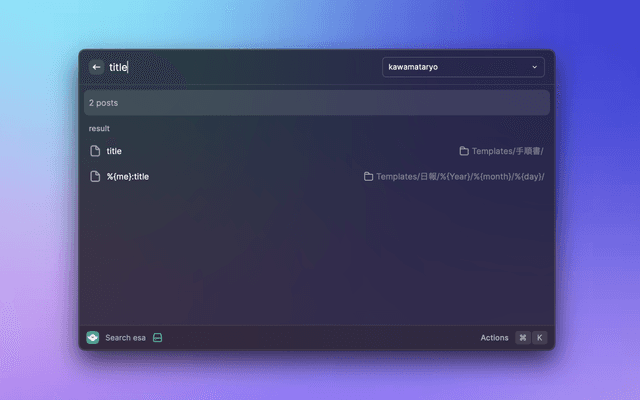Click the Search esa label

tap(125, 338)
